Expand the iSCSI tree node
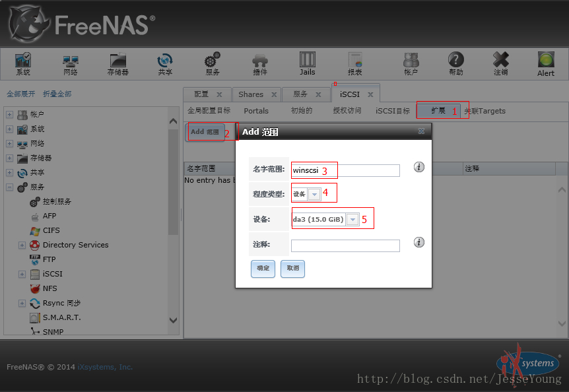Screen dimensions: 569x392 (x=22, y=274)
